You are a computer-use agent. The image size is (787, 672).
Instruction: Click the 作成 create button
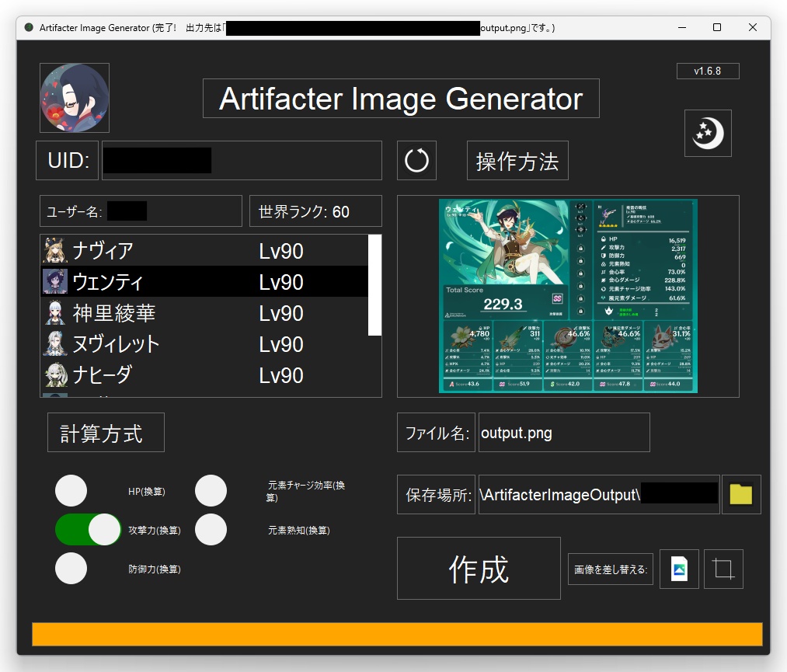(479, 569)
